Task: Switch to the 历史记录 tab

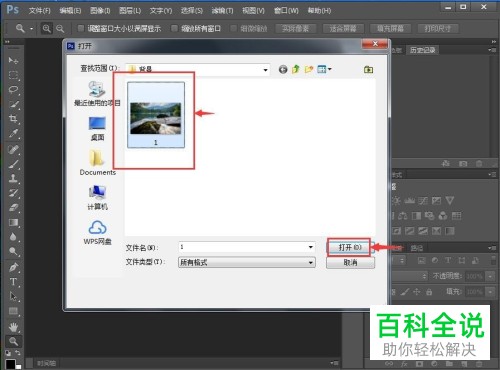Action: pyautogui.click(x=422, y=50)
